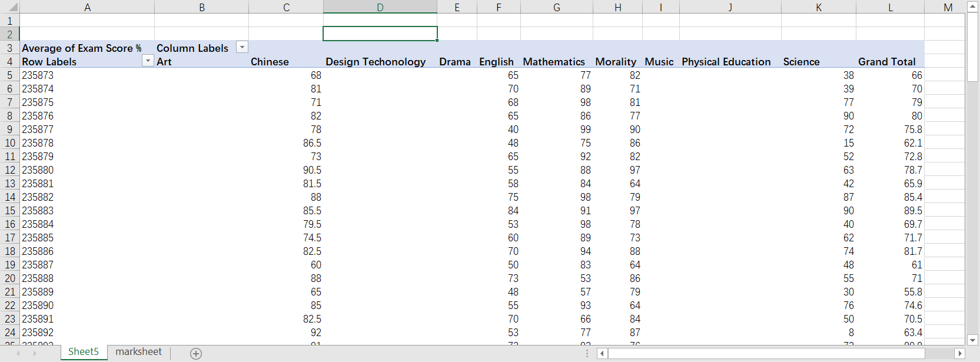Click the new sheet plus button
The image size is (980, 362).
[196, 353]
